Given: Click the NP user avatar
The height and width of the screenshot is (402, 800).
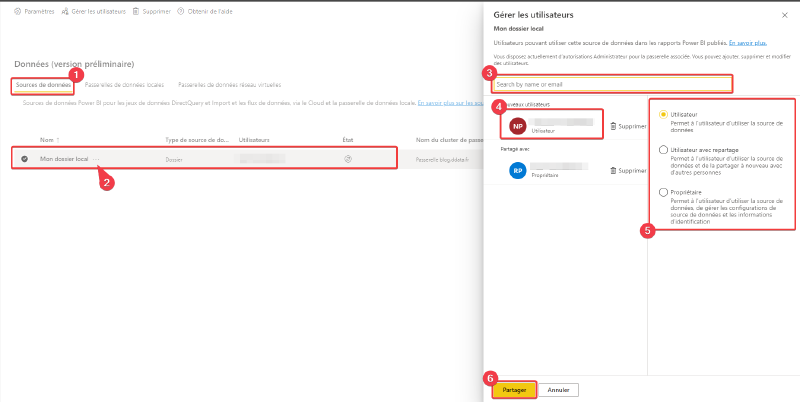Looking at the screenshot, I should (517, 125).
